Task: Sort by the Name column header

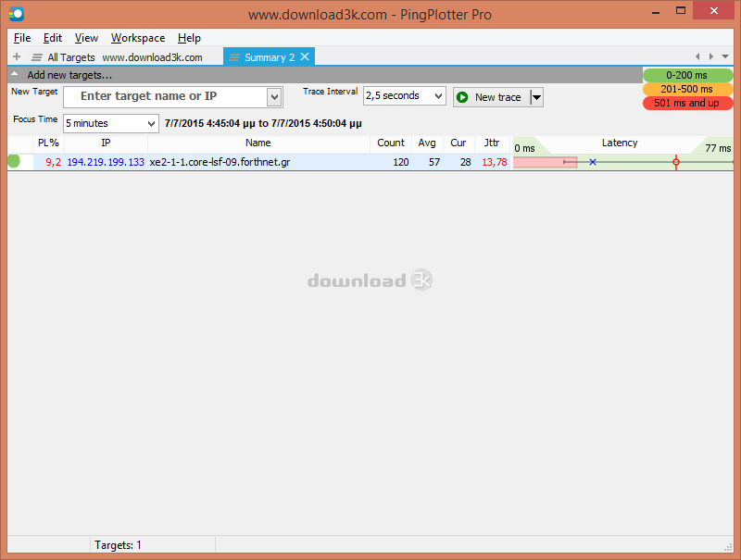Action: click(258, 143)
